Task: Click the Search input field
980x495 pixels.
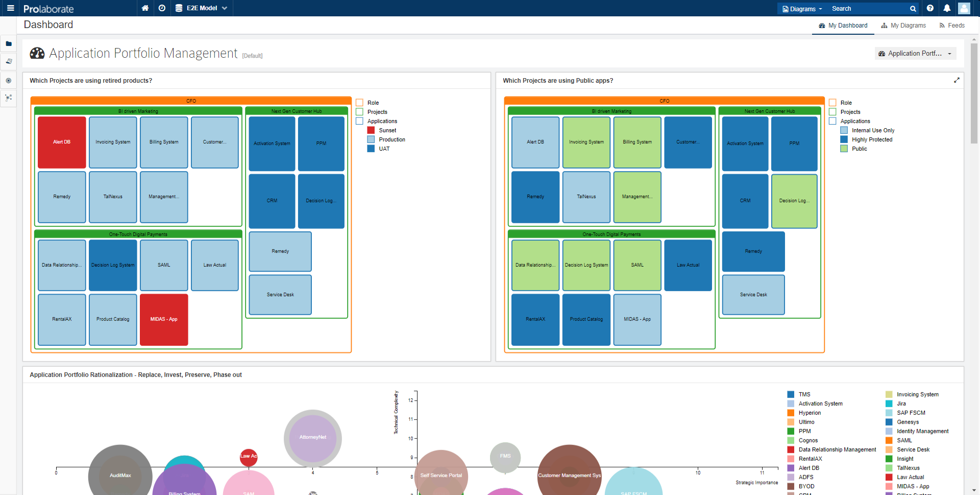Action: 868,9
